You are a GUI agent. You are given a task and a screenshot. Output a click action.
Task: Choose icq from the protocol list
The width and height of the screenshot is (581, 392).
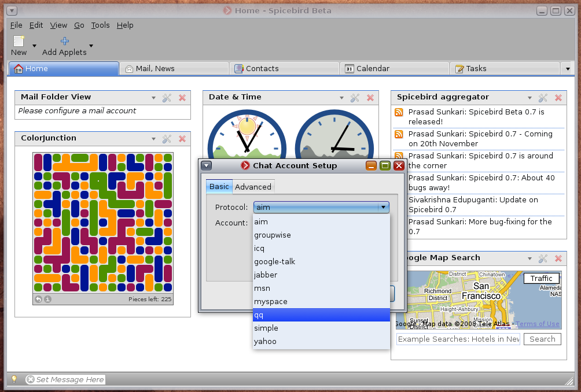[x=321, y=249]
